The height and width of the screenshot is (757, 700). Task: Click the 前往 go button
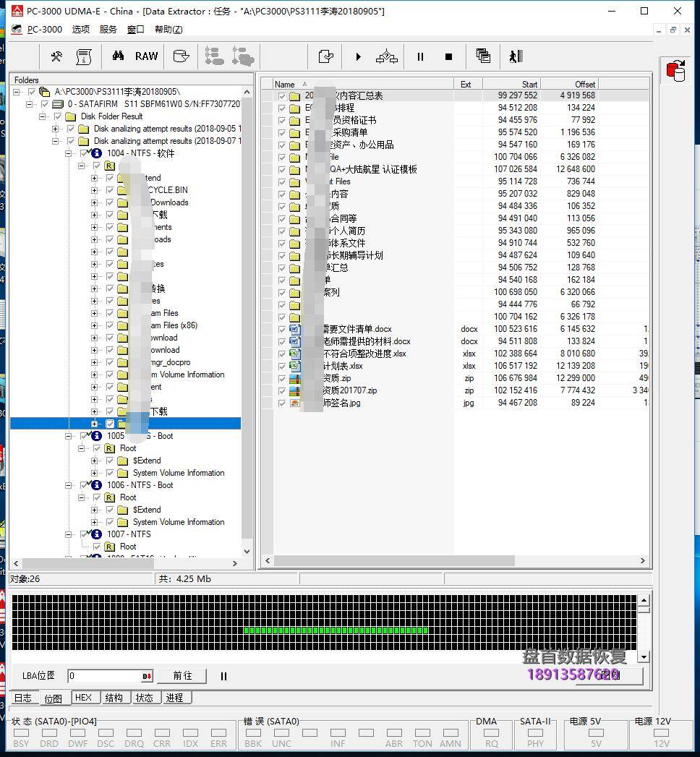point(182,676)
